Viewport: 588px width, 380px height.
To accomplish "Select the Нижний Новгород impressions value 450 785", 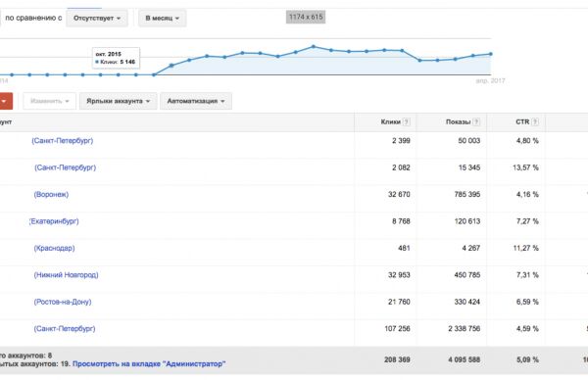I will click(x=467, y=275).
